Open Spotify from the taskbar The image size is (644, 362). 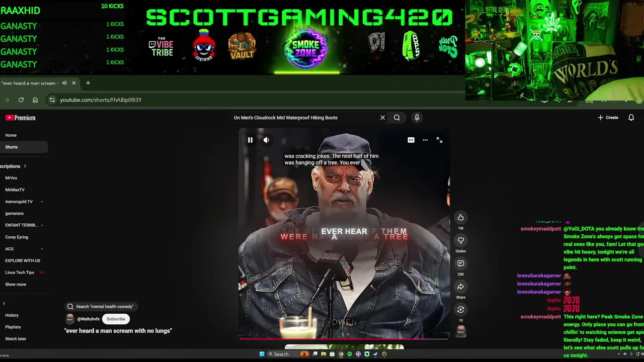click(x=350, y=354)
